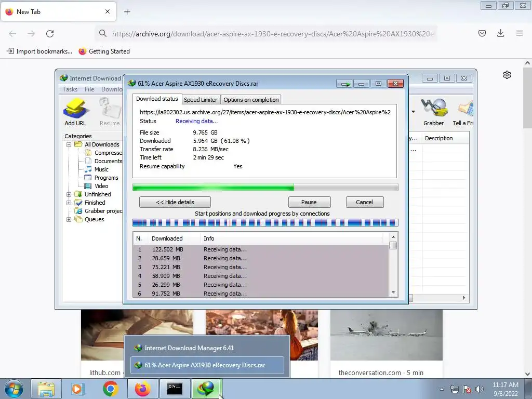
Task: Click the search magnifier in the address bar
Action: (102, 33)
